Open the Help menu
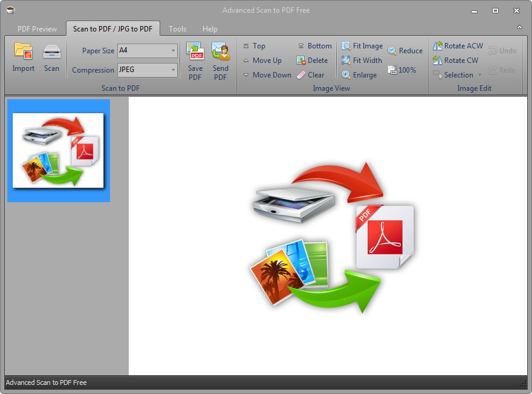This screenshot has height=394, width=532. coord(210,28)
